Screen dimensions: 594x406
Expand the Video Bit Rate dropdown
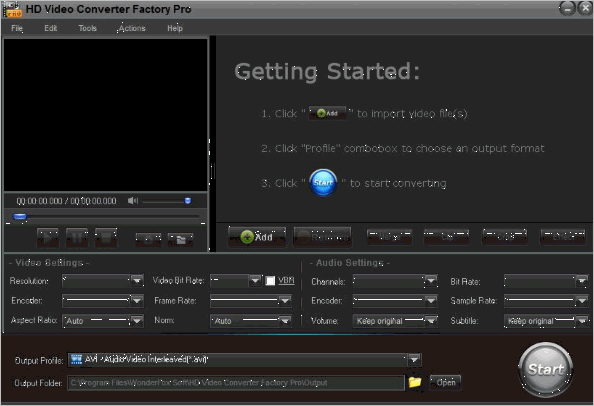255,281
